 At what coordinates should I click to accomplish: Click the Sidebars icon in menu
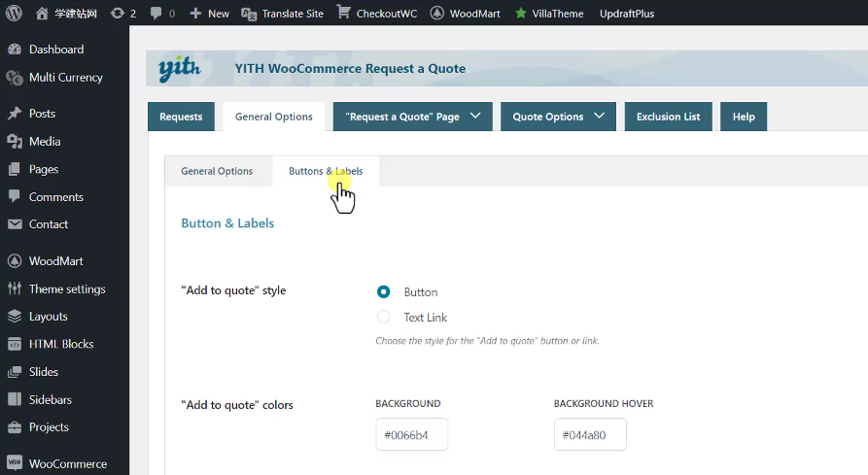click(x=15, y=399)
